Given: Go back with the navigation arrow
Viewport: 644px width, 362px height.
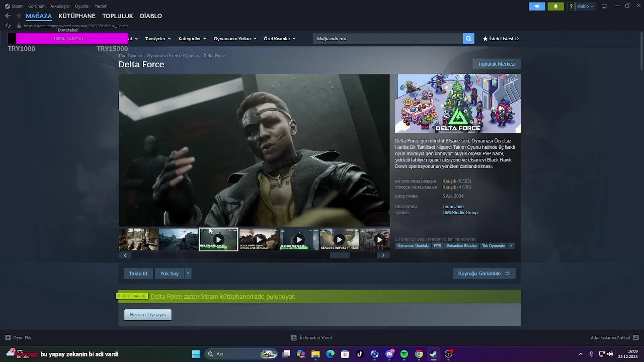Looking at the screenshot, I should (x=8, y=16).
